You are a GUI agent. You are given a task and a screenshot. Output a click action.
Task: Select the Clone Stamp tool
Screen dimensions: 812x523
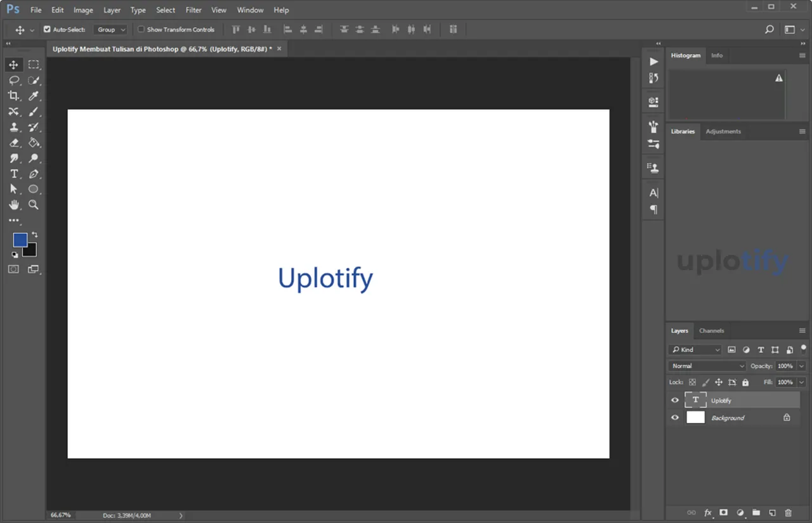pos(13,127)
